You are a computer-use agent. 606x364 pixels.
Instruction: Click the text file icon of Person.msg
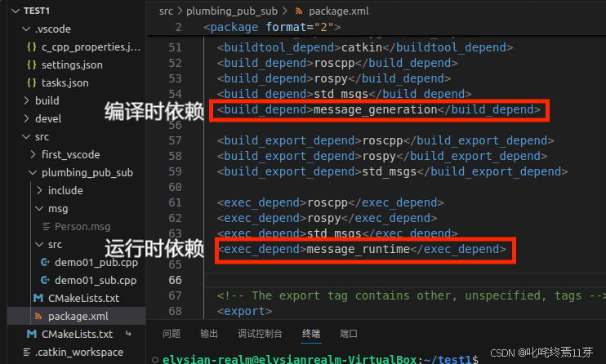click(46, 226)
